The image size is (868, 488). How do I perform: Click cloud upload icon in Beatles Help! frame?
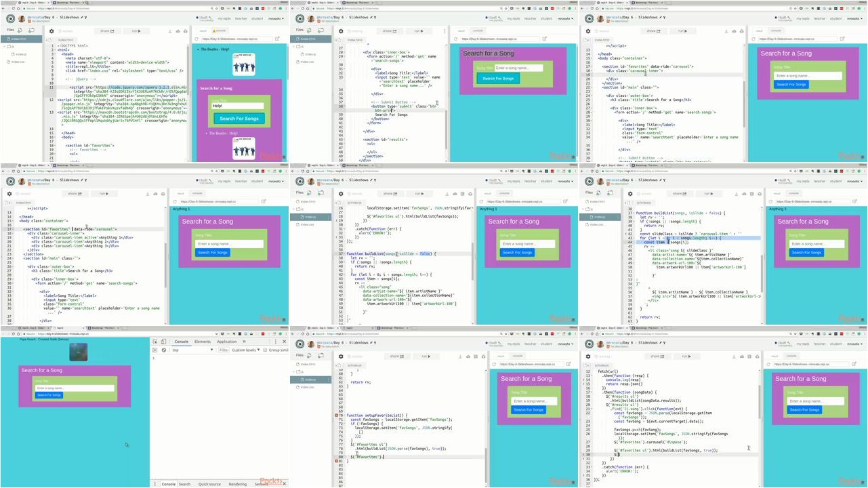coord(178,31)
